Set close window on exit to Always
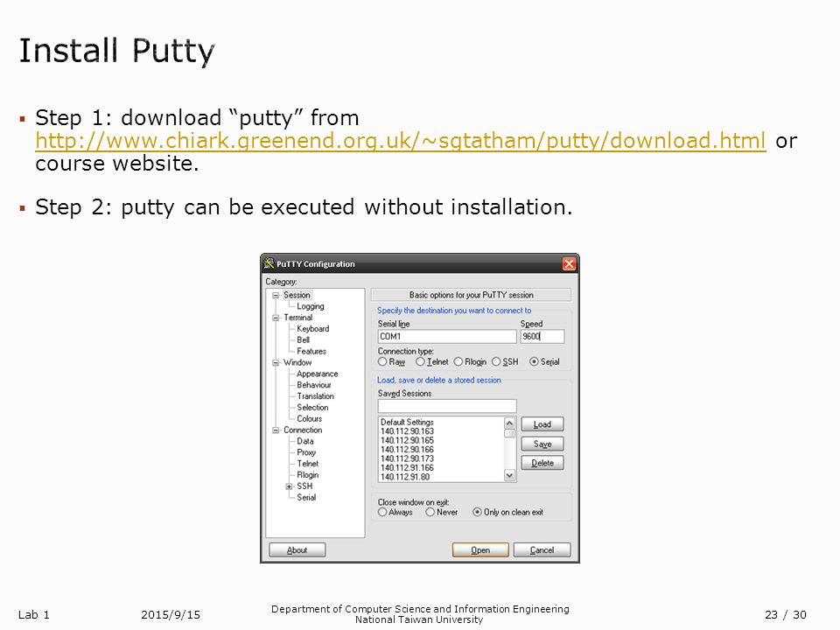 click(395, 512)
